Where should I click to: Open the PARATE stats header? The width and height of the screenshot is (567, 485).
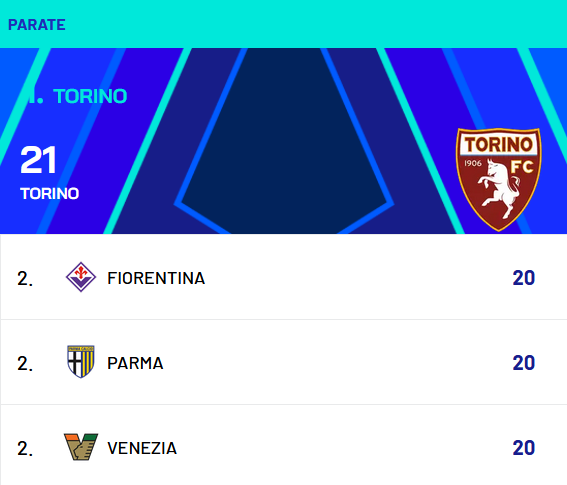[37, 25]
